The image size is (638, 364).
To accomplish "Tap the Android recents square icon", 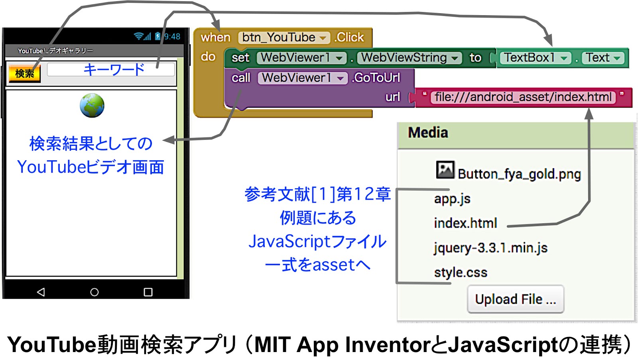I will coord(148,292).
